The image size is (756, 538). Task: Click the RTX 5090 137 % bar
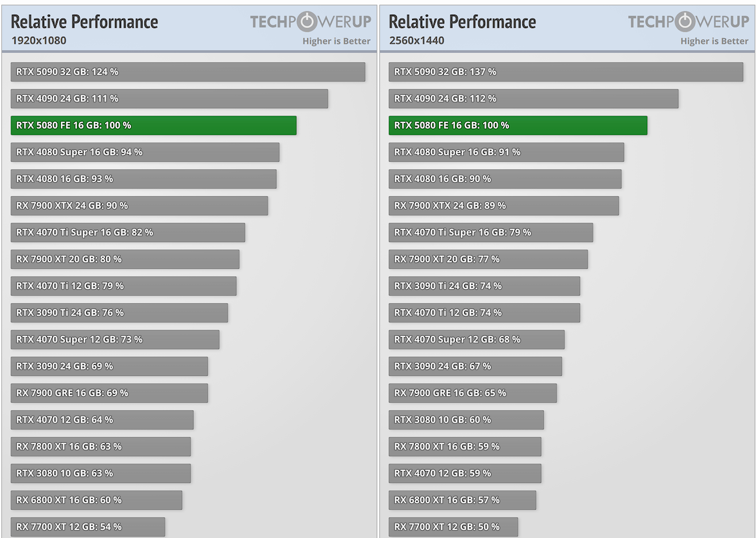click(x=565, y=72)
